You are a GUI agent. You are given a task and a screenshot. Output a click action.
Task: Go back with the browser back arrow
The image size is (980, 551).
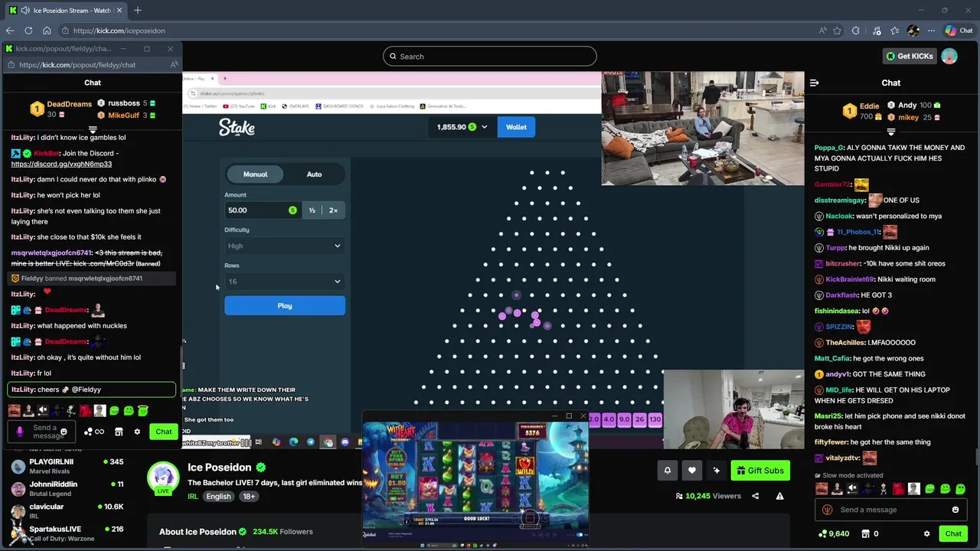pos(10,31)
